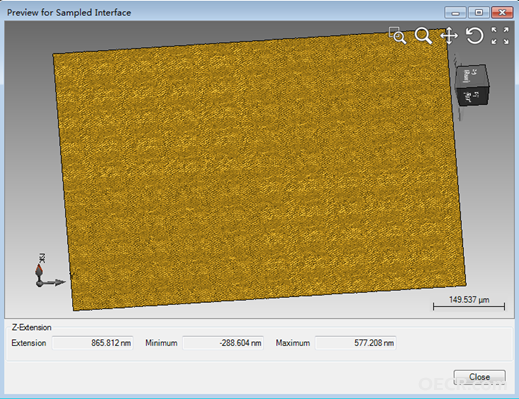Screen dimensions: 519x399
Task: Click the top face of the orientation cube
Action: (x=471, y=76)
